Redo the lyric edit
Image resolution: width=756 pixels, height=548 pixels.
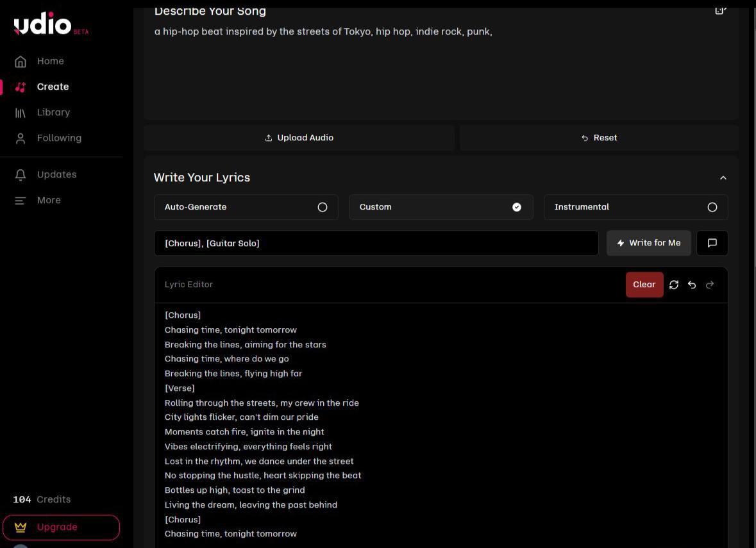(x=710, y=285)
